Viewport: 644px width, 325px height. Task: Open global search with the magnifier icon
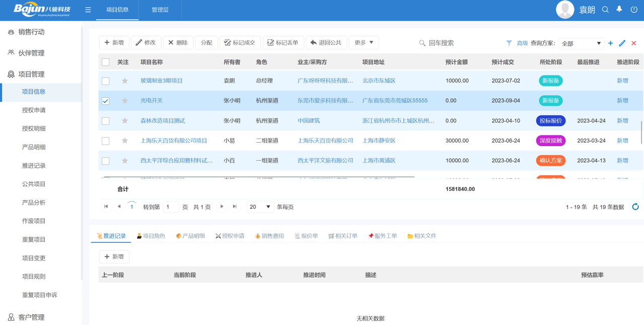click(x=605, y=10)
